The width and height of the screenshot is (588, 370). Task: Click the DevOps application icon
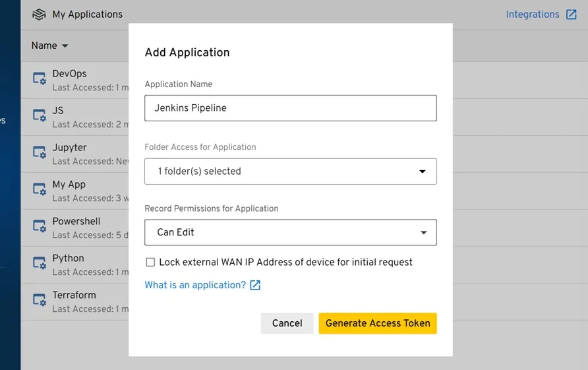[40, 79]
